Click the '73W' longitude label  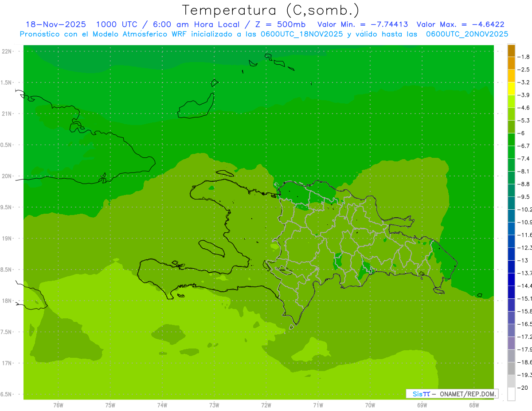pyautogui.click(x=214, y=405)
